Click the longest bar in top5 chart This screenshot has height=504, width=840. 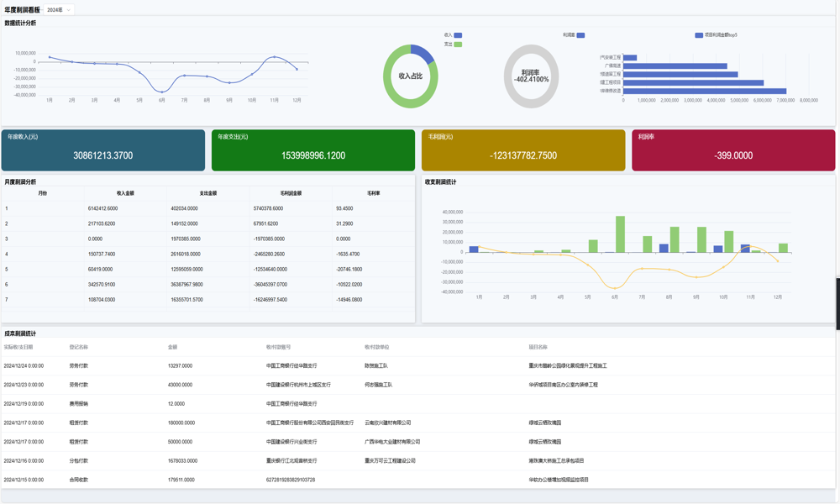tap(704, 91)
